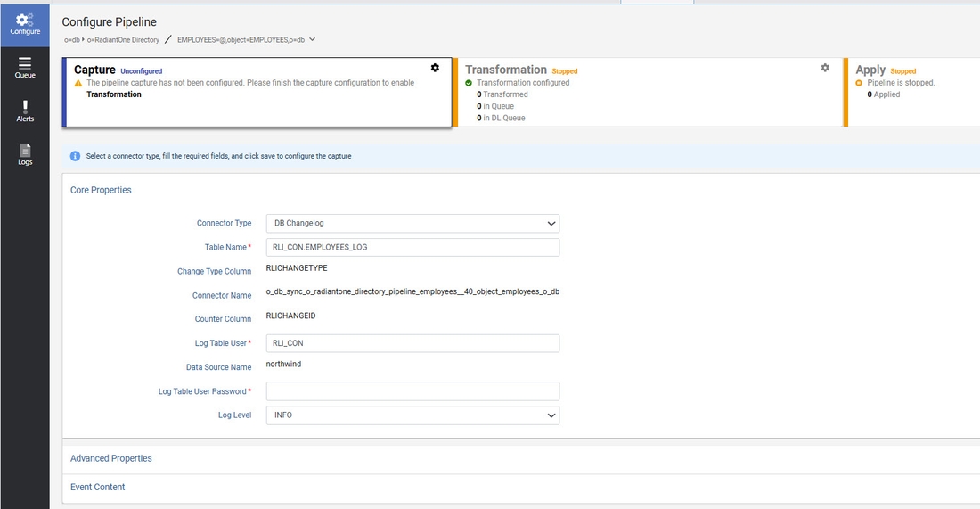Click the Table Name input field
980x509 pixels.
click(x=412, y=247)
